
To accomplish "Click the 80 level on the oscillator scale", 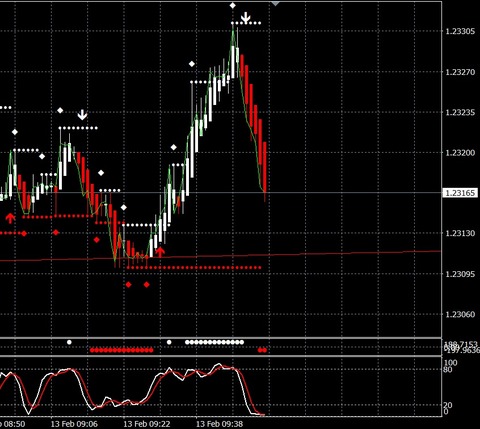I will 448,370.
